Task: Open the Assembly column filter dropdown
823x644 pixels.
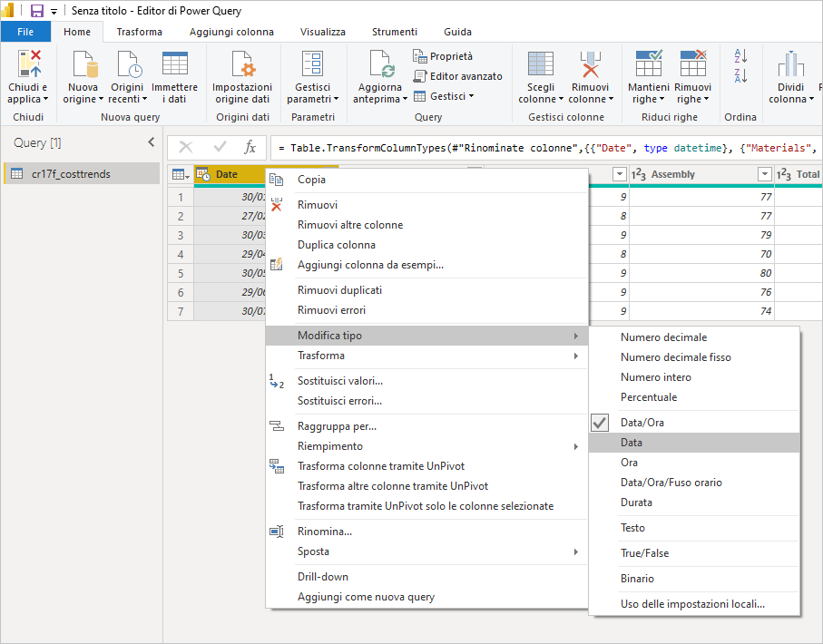Action: click(x=765, y=174)
